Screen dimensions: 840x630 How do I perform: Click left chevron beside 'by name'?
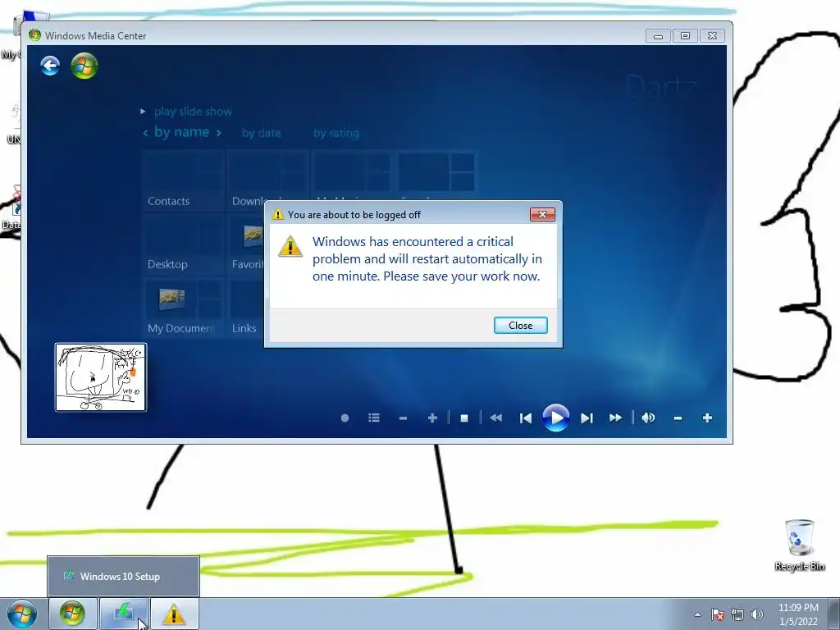(x=145, y=133)
